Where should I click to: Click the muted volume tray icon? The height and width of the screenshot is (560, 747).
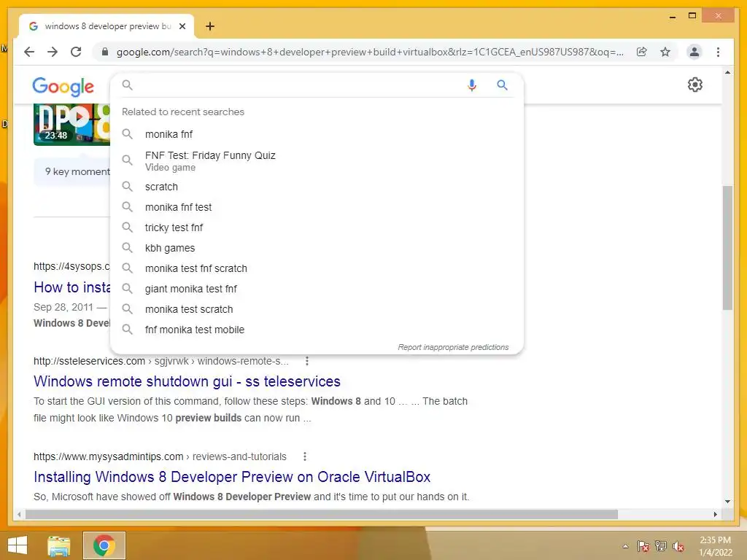tap(678, 546)
